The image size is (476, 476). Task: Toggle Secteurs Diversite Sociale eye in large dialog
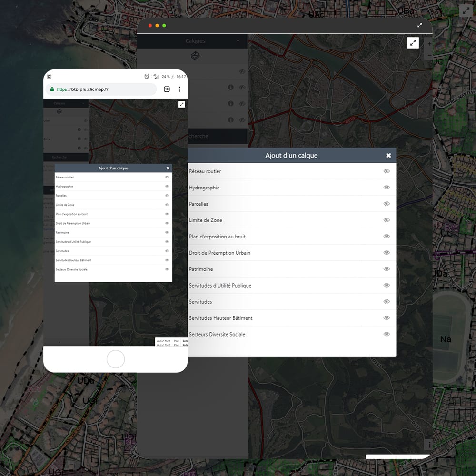(387, 334)
